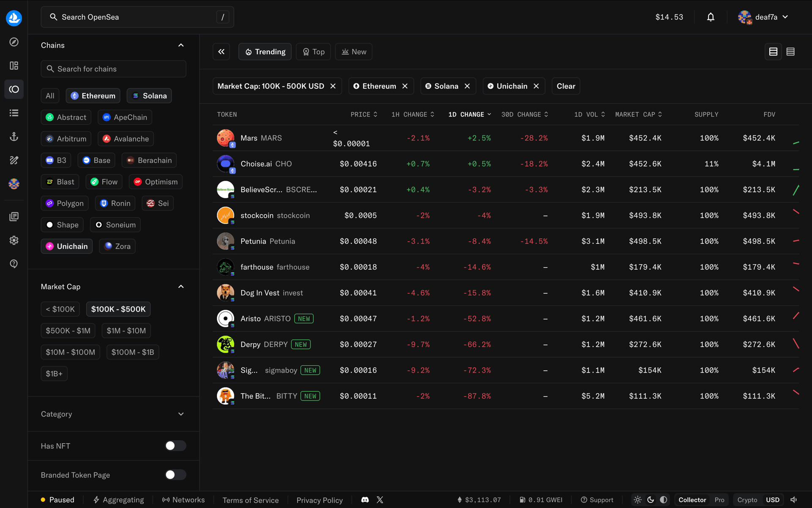Enable the Has NFT switch
Screen dimensions: 812x508
[x=176, y=446]
